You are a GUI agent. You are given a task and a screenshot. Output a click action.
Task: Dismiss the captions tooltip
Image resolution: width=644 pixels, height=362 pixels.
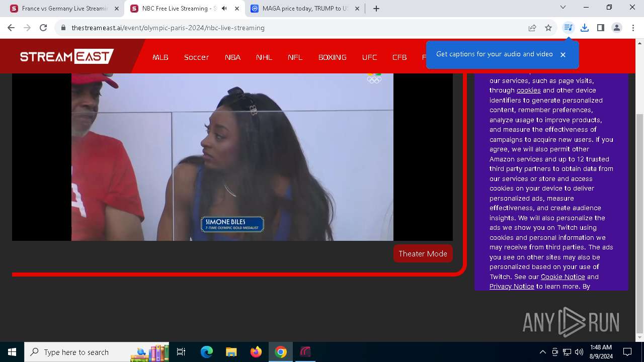563,54
